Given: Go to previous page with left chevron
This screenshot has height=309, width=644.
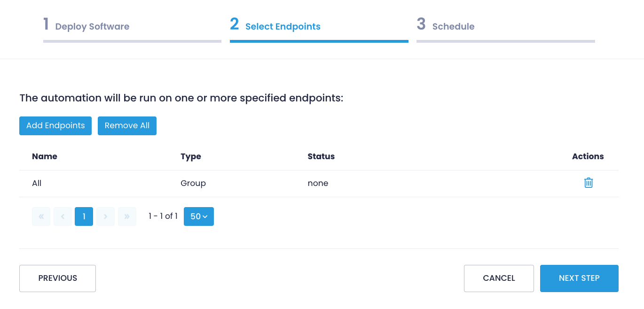Looking at the screenshot, I should (x=63, y=216).
